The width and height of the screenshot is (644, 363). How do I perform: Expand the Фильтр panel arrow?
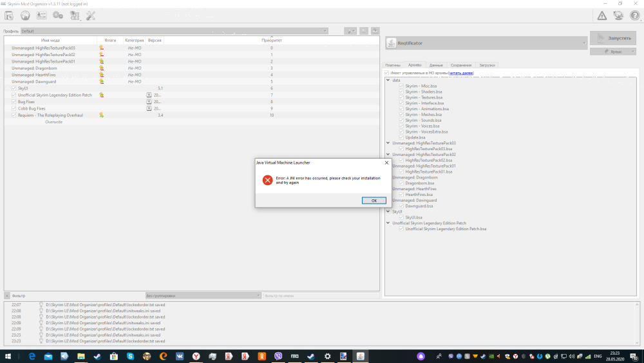pos(7,295)
